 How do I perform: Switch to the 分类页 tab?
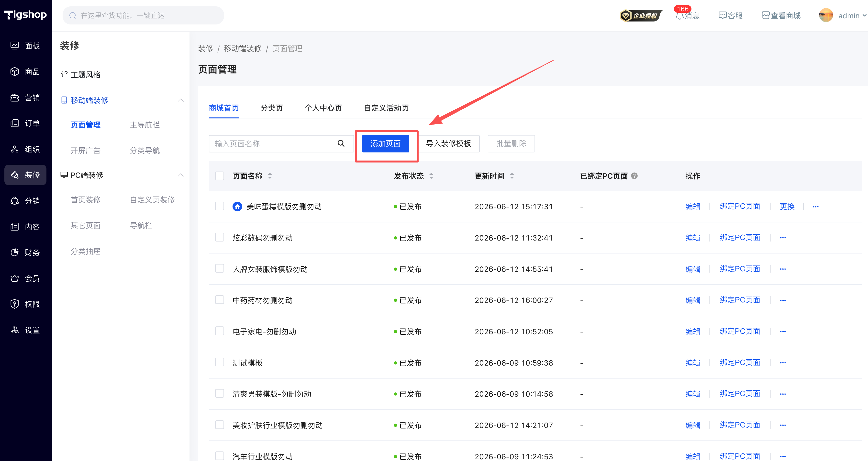pyautogui.click(x=272, y=108)
